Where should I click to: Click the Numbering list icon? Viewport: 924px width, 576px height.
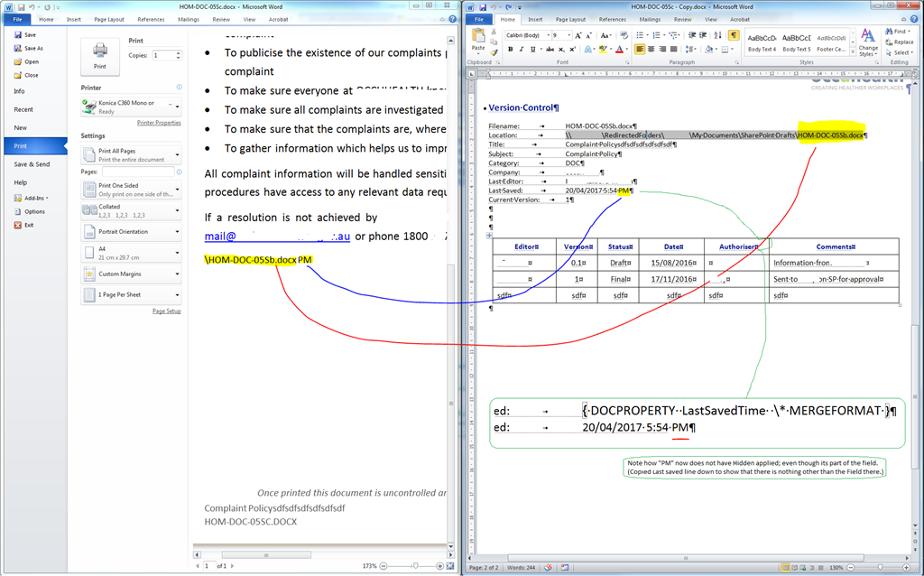click(x=657, y=35)
